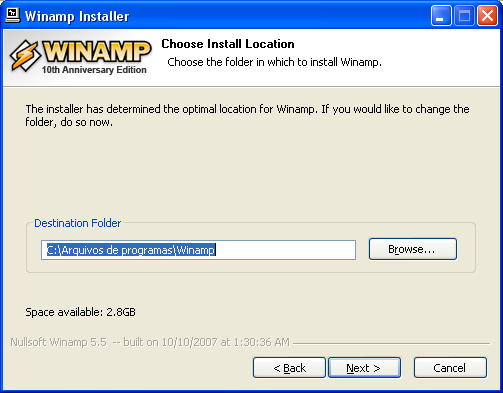This screenshot has height=393, width=503.
Task: Focus the destination folder path field
Action: (x=198, y=250)
